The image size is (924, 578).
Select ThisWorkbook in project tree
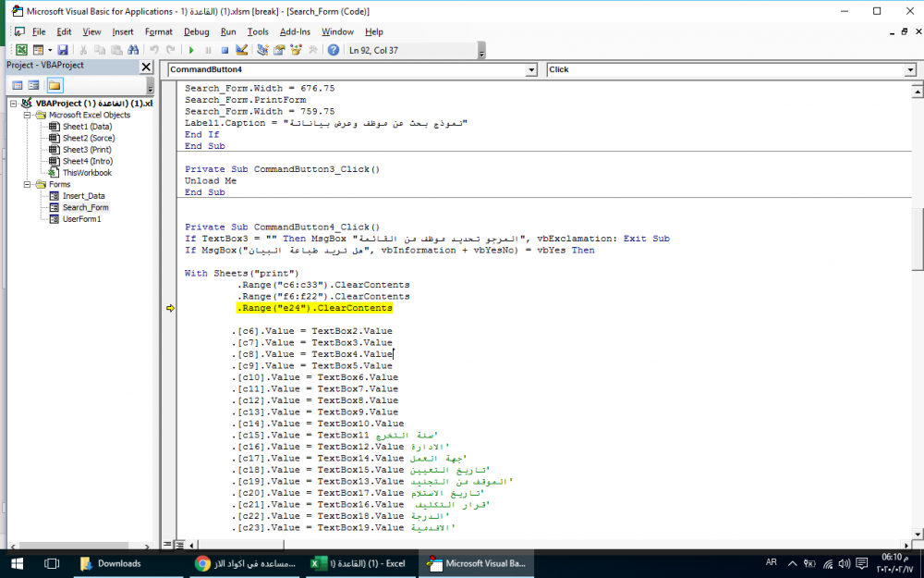[x=87, y=173]
